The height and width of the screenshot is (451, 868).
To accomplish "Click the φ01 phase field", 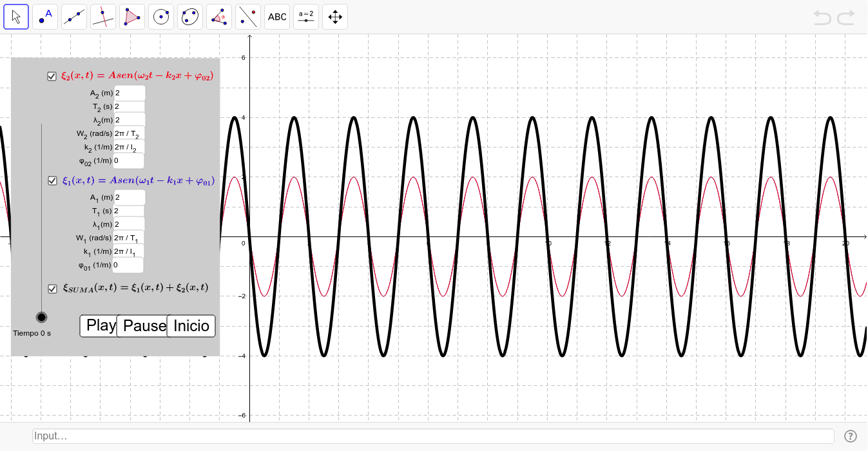I will [x=128, y=265].
